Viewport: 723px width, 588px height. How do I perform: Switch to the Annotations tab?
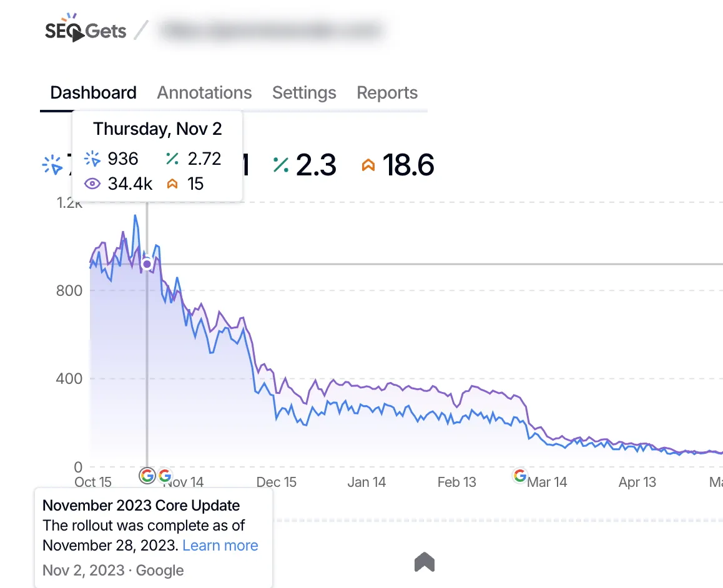[204, 93]
